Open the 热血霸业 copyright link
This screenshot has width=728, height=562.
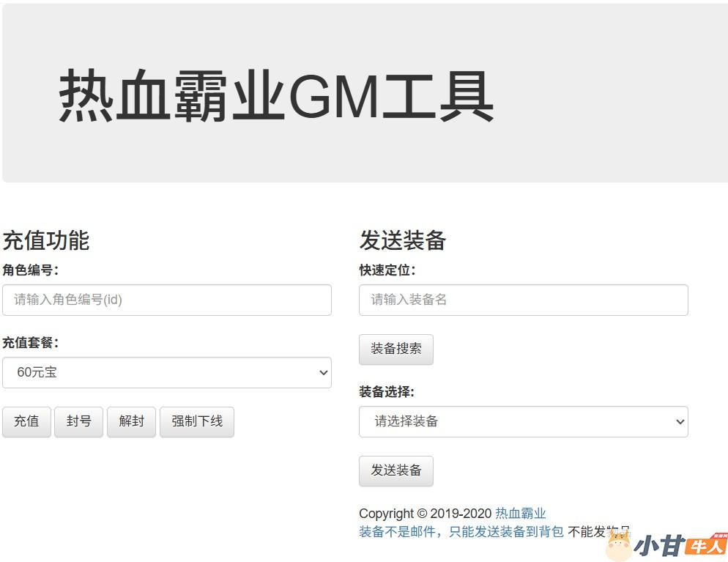(x=521, y=513)
